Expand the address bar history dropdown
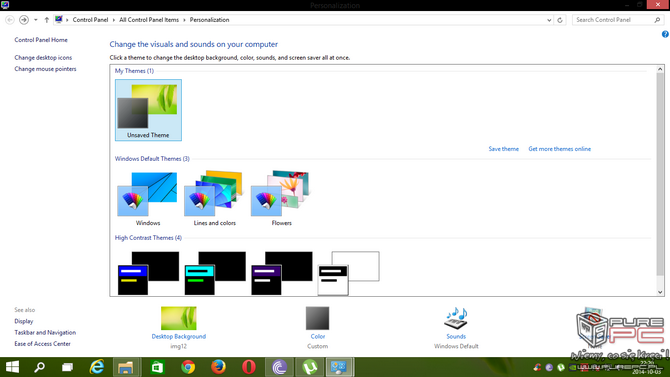670x377 pixels. (x=549, y=20)
